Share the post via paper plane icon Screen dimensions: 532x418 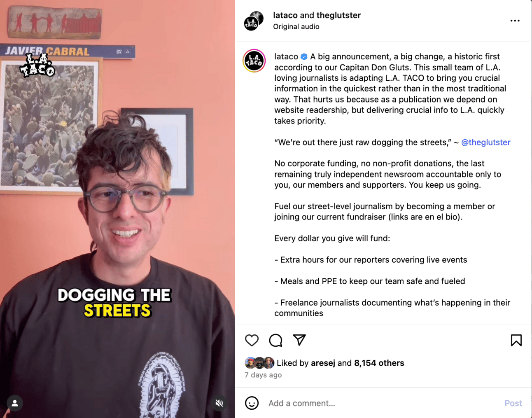coord(299,340)
